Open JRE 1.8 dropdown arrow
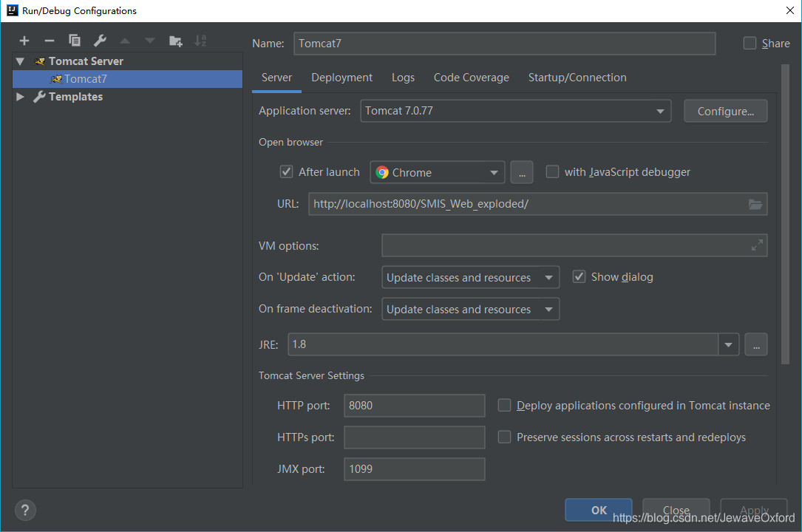Image resolution: width=802 pixels, height=532 pixels. pos(728,345)
